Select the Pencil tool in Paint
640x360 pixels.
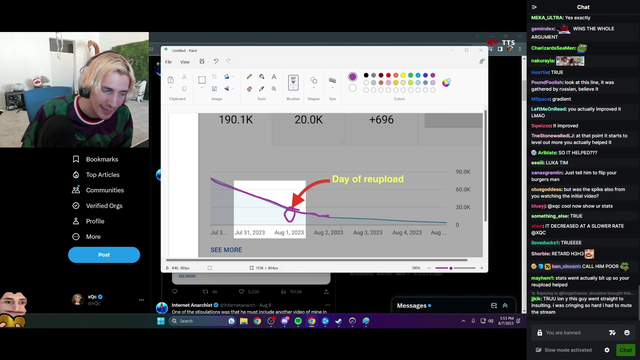pyautogui.click(x=249, y=76)
